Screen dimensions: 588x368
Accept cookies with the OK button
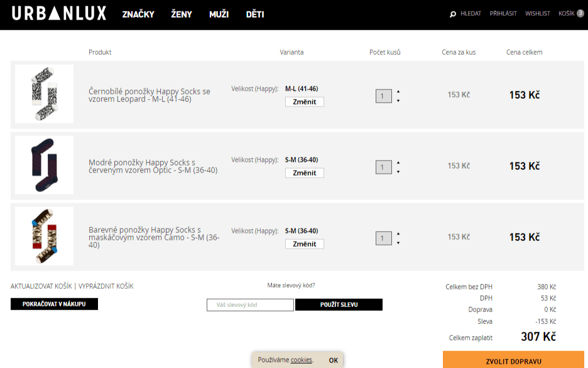pos(334,360)
